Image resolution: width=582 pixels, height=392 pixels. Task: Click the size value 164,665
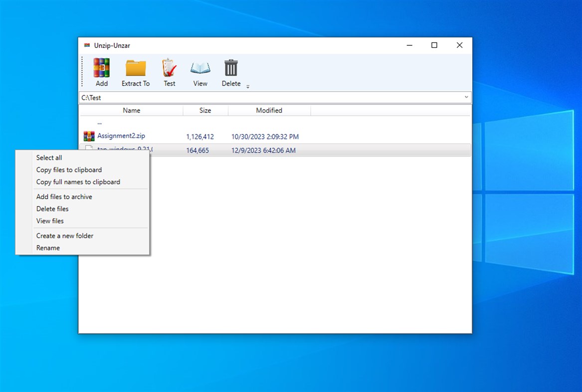[x=197, y=150]
